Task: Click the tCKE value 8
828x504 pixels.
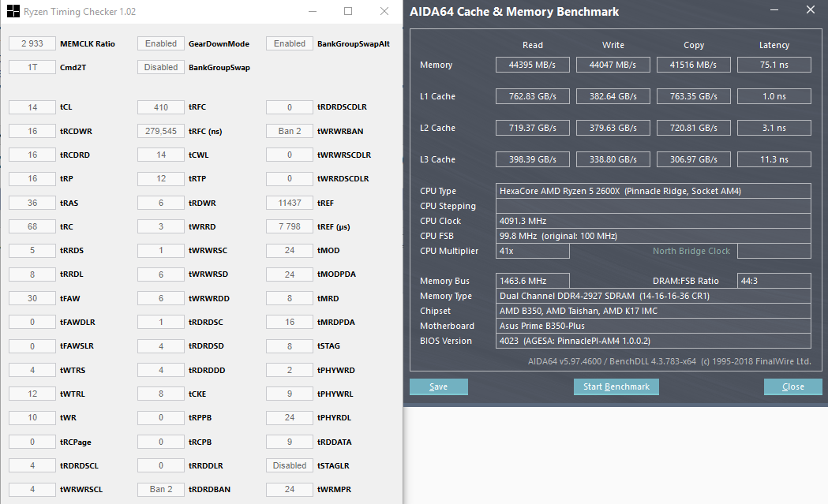Action: click(161, 394)
